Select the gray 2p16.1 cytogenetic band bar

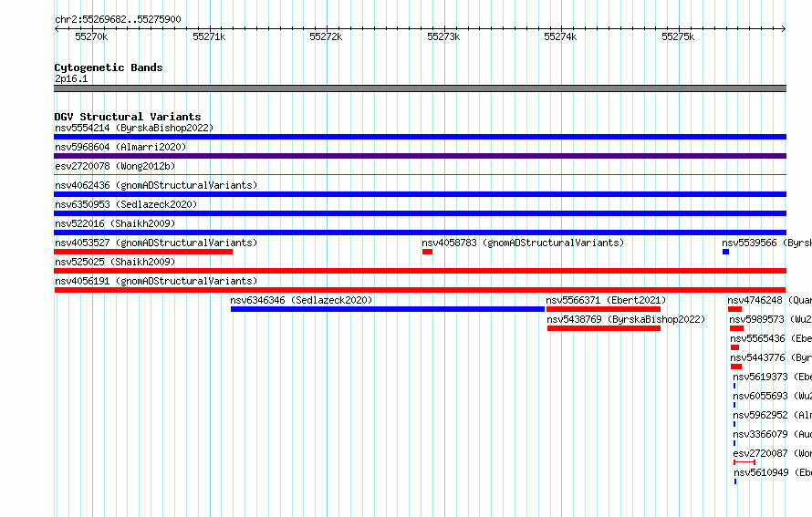[420, 88]
